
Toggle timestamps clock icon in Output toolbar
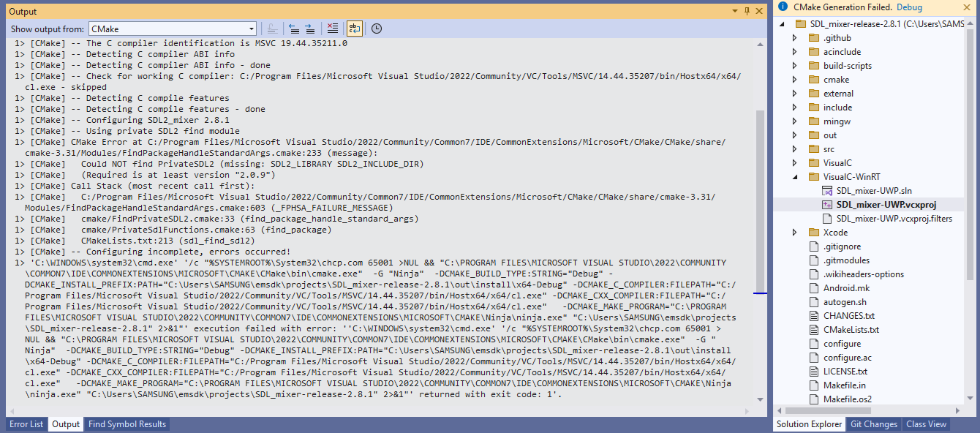[x=377, y=29]
